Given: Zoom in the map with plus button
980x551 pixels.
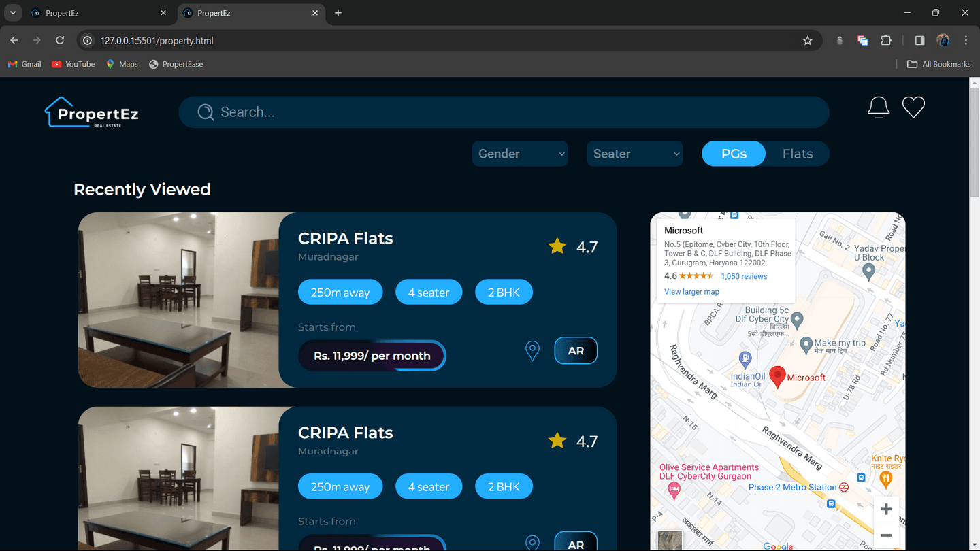Looking at the screenshot, I should [x=886, y=510].
